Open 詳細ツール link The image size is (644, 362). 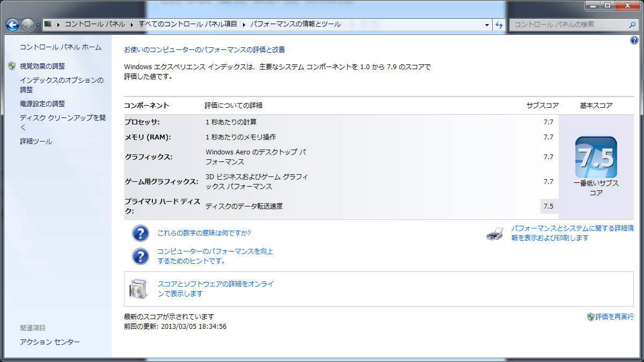(36, 142)
